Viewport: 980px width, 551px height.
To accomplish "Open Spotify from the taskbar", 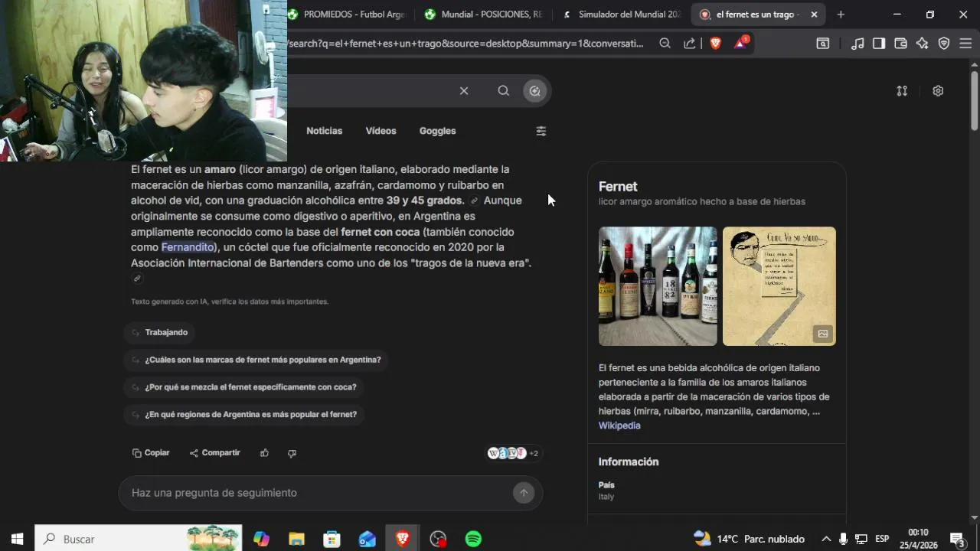I will click(x=473, y=539).
